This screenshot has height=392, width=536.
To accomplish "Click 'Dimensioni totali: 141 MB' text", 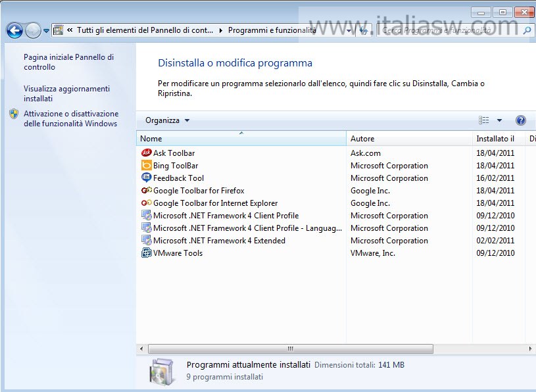I will point(359,365).
